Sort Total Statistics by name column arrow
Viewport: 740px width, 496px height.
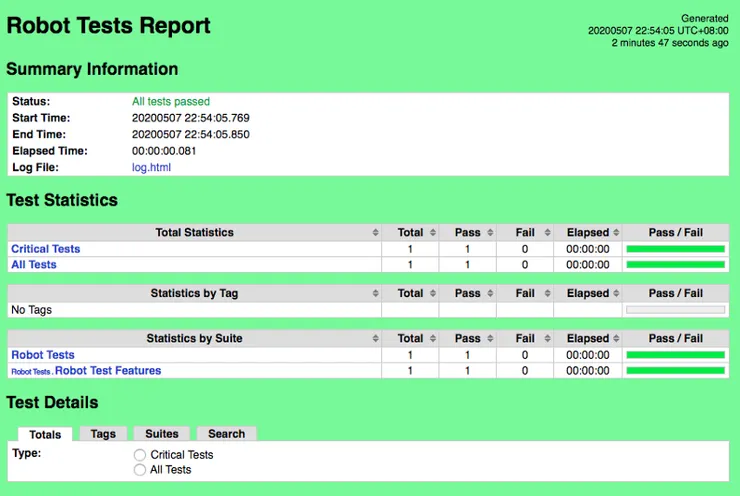pos(376,232)
